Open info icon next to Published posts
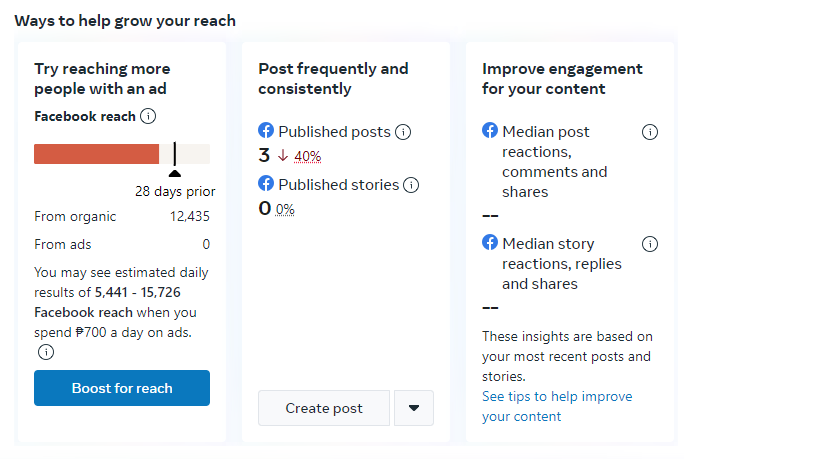This screenshot has height=460, width=819. point(403,132)
